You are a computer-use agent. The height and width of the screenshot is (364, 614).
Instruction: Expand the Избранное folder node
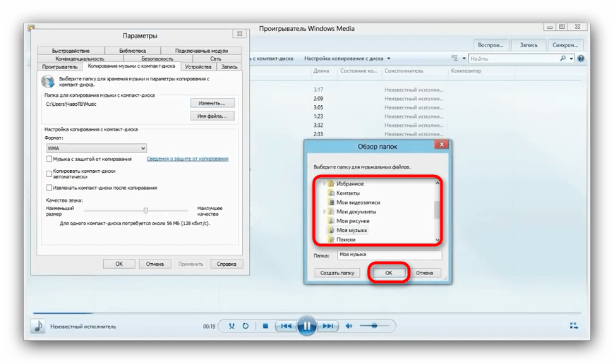click(324, 183)
